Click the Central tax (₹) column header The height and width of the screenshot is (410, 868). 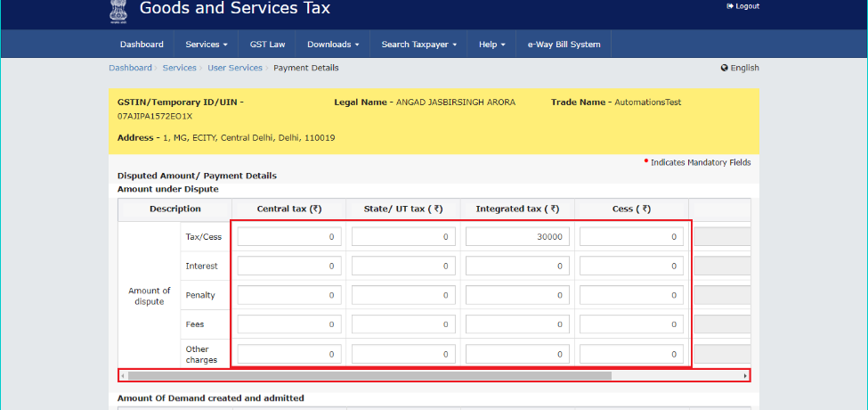[289, 209]
